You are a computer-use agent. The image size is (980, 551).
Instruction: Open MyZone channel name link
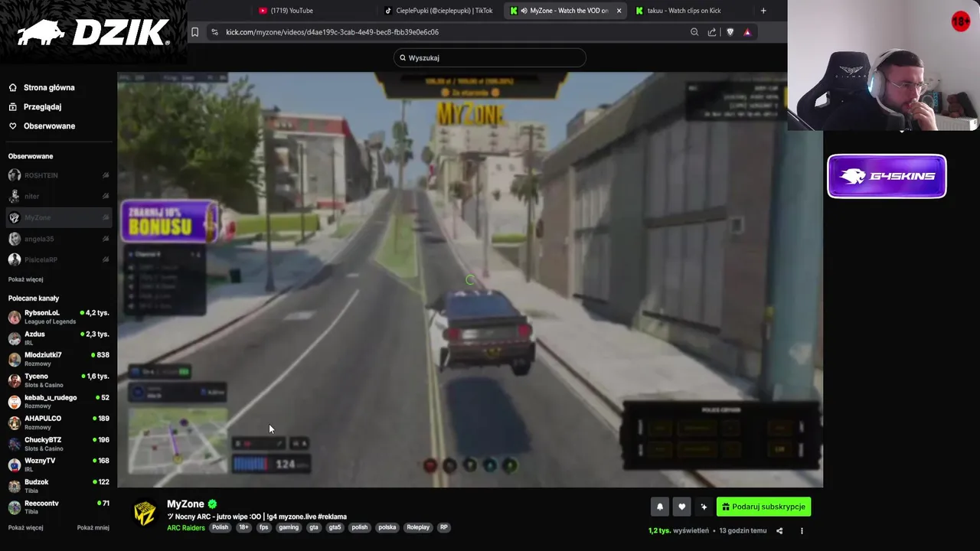(185, 504)
